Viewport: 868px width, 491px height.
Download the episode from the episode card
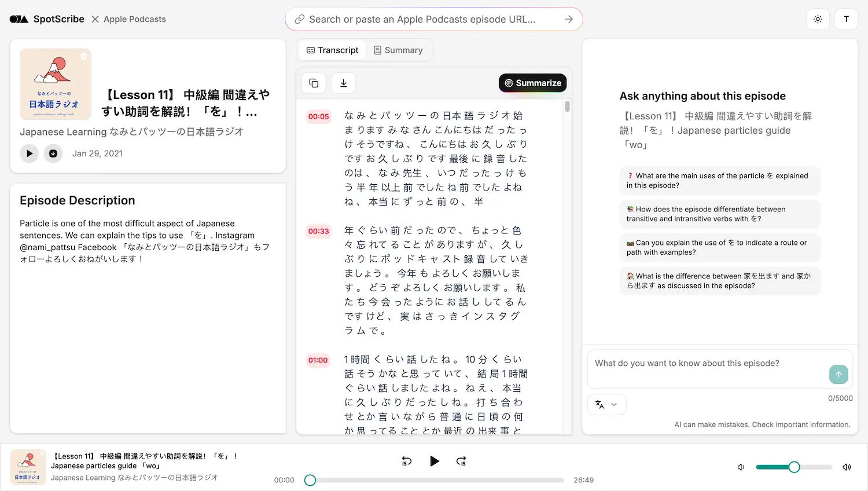point(53,153)
